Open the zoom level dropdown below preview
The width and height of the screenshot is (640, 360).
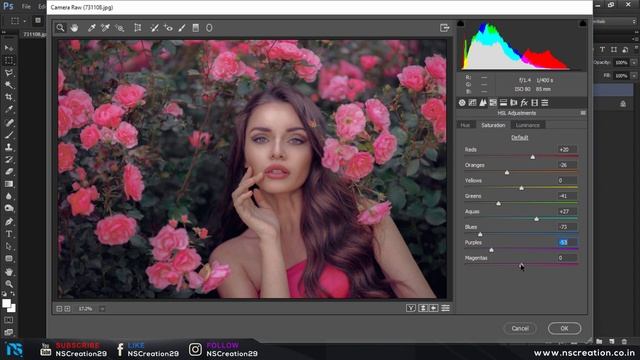point(102,309)
